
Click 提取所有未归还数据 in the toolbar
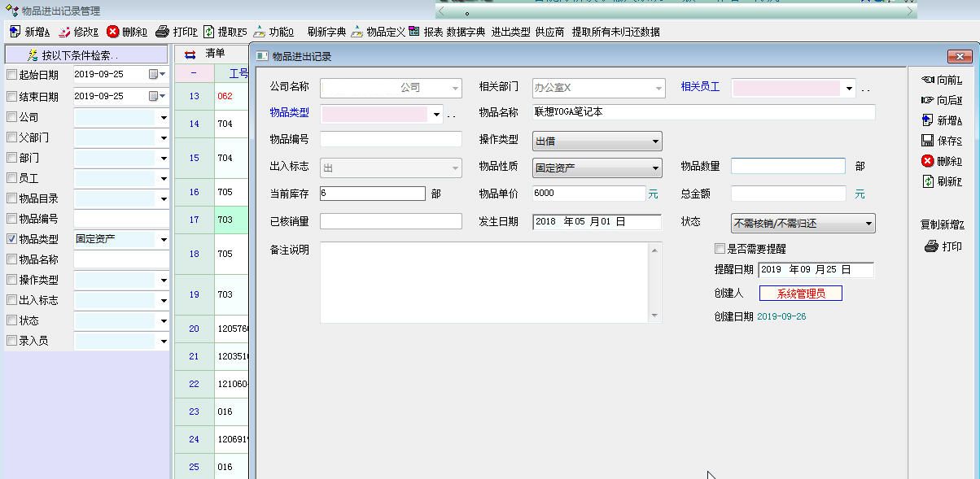615,32
